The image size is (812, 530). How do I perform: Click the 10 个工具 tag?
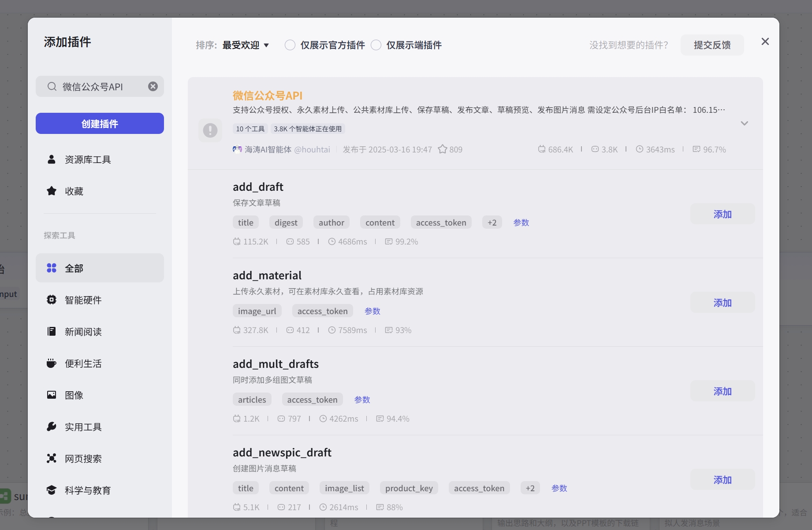(250, 129)
